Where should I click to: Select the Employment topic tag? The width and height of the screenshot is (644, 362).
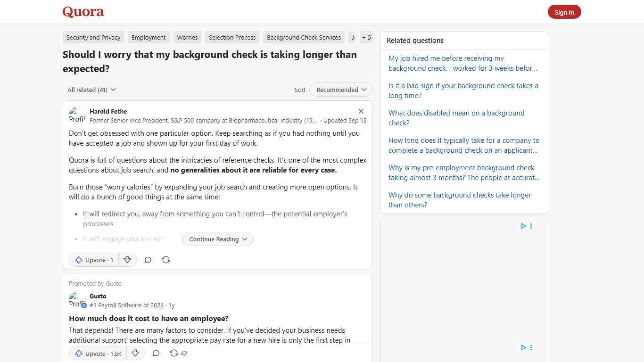[149, 37]
